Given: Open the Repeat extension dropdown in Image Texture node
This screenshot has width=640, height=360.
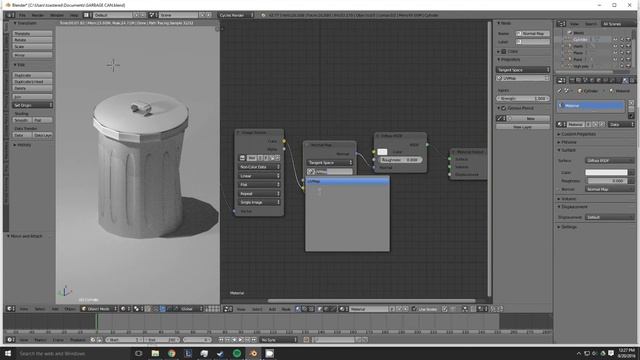Looking at the screenshot, I should click(259, 193).
